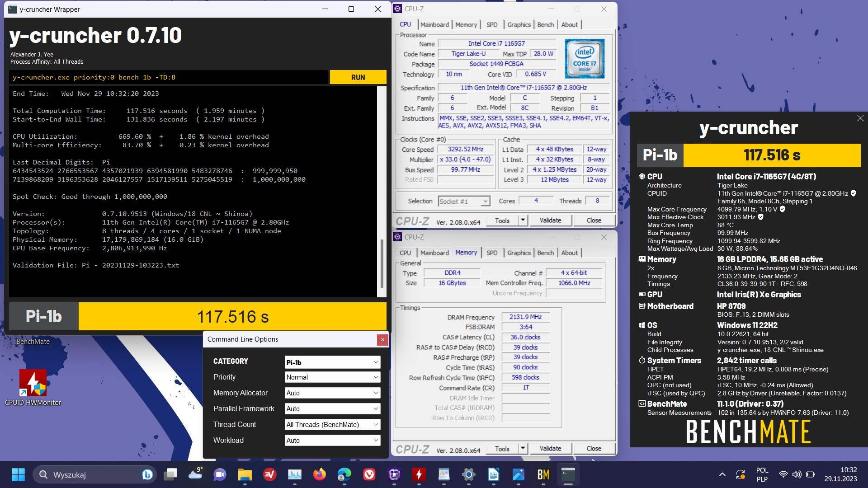The image size is (868, 488).
Task: Open HWMonitor lightning icon in taskbar
Action: (x=419, y=475)
